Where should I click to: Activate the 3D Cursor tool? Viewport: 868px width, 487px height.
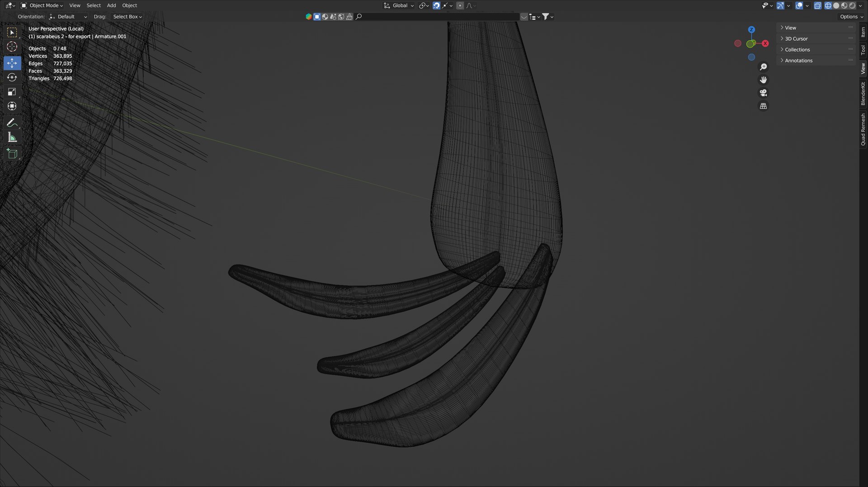pyautogui.click(x=12, y=47)
